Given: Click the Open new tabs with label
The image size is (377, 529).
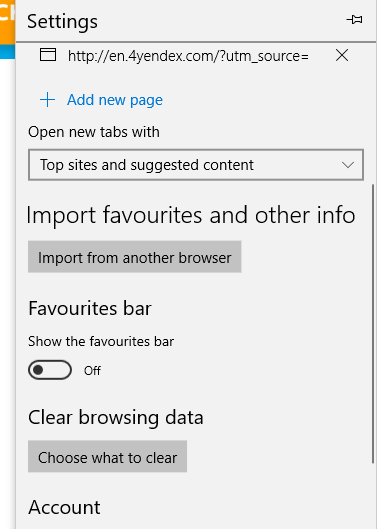Looking at the screenshot, I should coord(94,132).
